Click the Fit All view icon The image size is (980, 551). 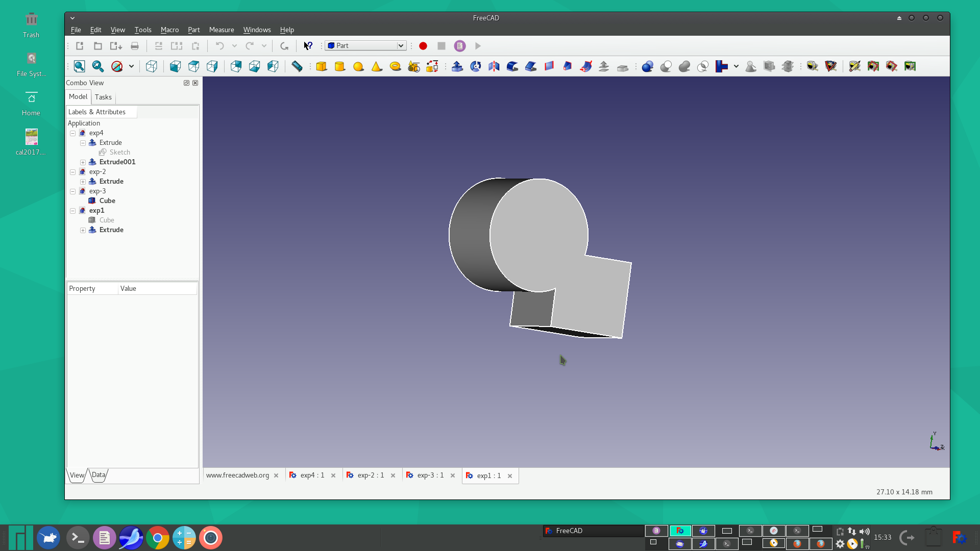pos(79,66)
